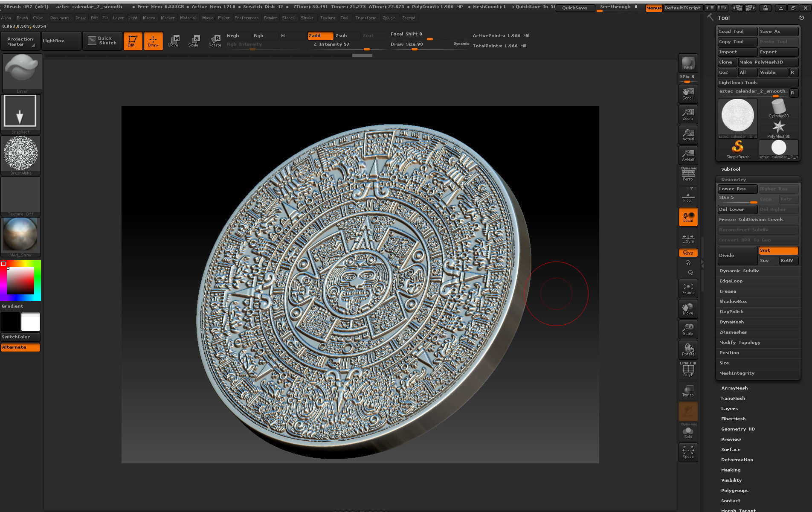The height and width of the screenshot is (512, 812).
Task: Click the Load Tool button
Action: (737, 32)
